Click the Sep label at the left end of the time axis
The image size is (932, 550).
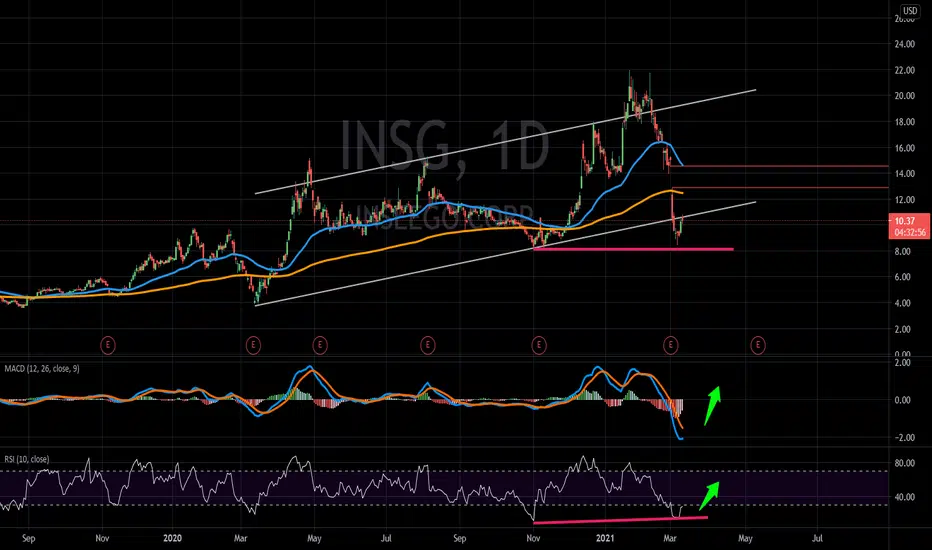[x=28, y=538]
